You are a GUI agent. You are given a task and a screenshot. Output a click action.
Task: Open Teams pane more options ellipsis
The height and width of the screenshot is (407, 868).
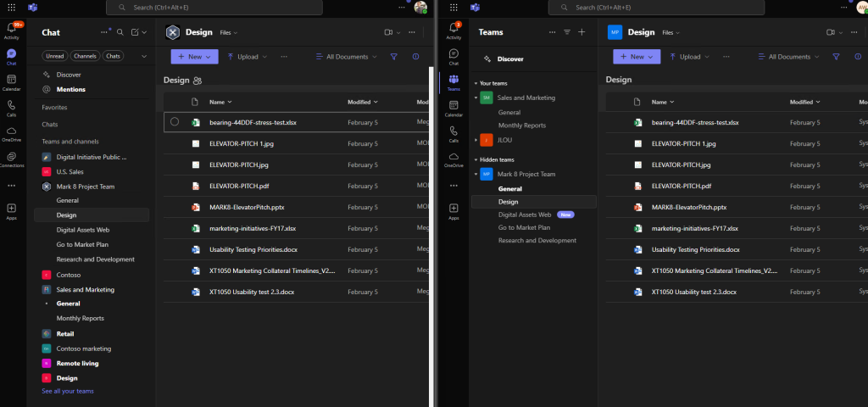(552, 32)
